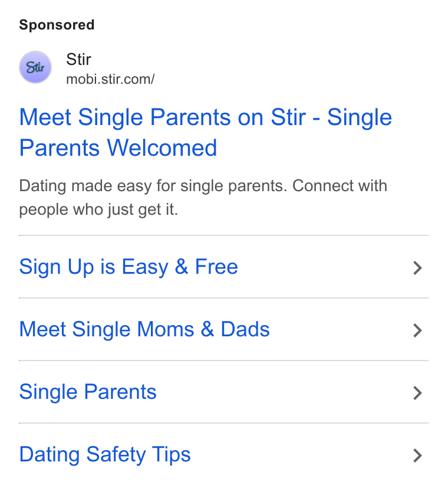
Task: Click the Stir advertiser name
Action: [x=79, y=59]
